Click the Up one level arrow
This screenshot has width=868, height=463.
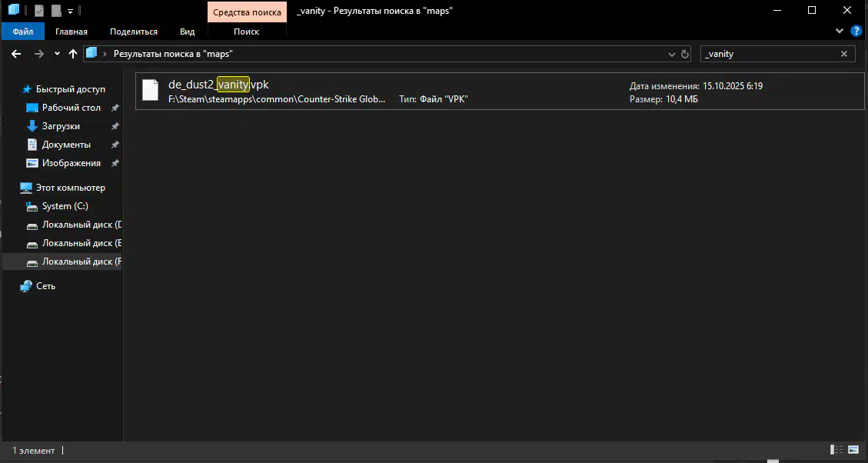[x=73, y=54]
